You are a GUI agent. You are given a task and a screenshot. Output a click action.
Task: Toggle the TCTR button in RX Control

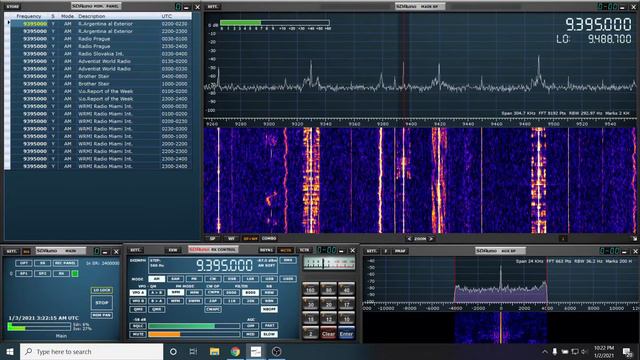click(x=304, y=250)
